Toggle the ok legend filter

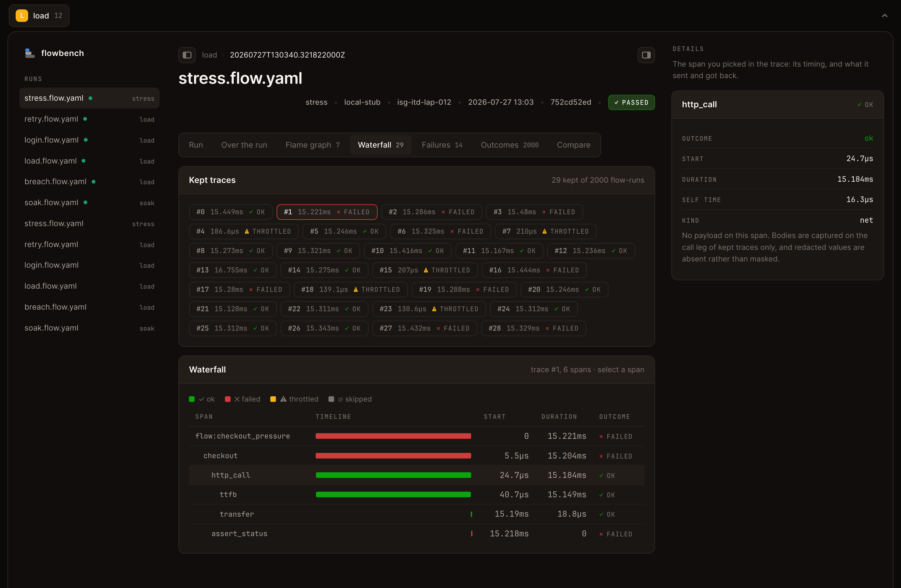click(x=202, y=399)
